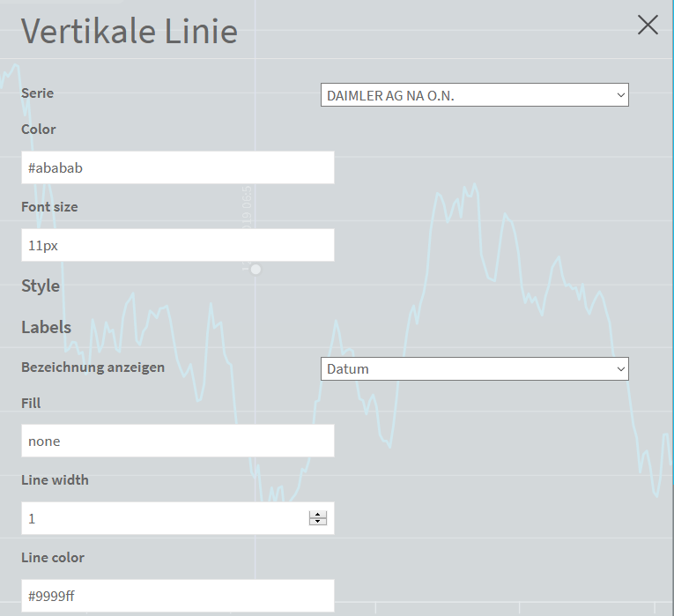Click the Line color field #9999ff
The image size is (674, 616).
click(177, 596)
